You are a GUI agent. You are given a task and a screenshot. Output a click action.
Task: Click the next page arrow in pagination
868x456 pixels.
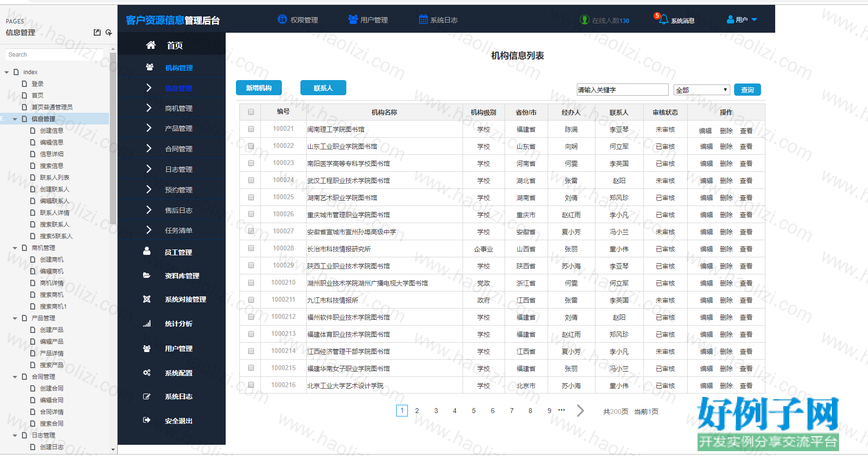(580, 411)
